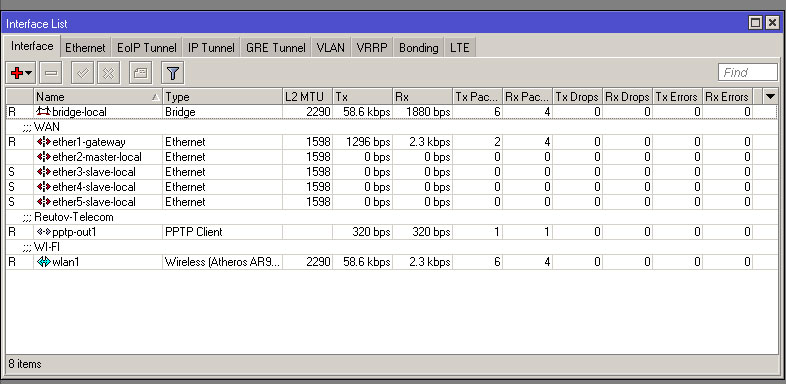Switch to the VLAN tab
The width and height of the screenshot is (786, 384).
[x=331, y=48]
